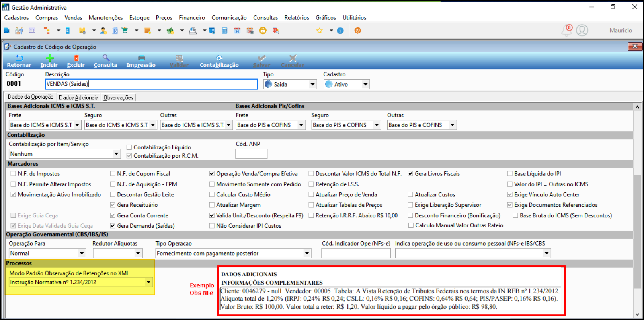Open the Financeiro menu
Screen dimensions: 644x320
point(192,18)
